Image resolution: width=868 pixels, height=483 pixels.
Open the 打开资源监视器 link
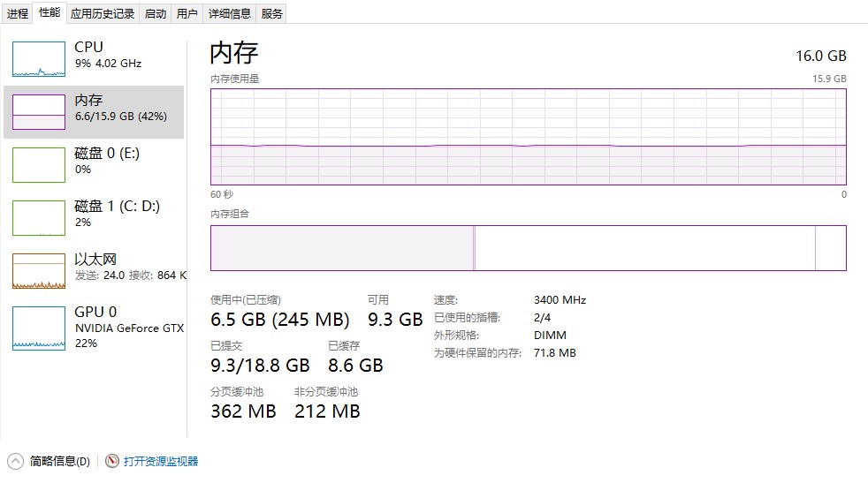(161, 461)
